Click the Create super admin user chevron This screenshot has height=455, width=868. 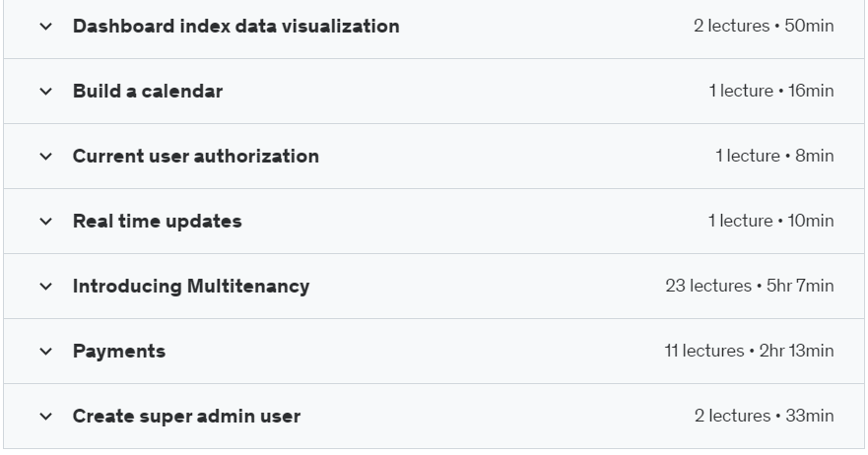pyautogui.click(x=46, y=416)
